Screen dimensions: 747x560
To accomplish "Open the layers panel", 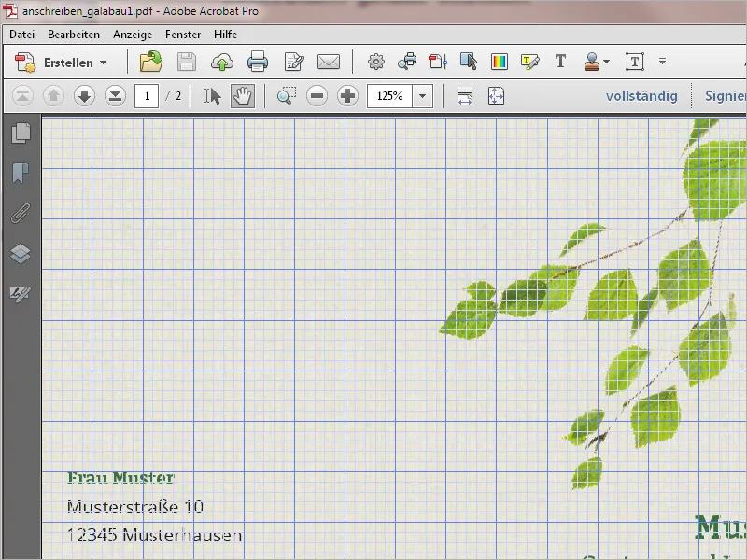I will (21, 253).
